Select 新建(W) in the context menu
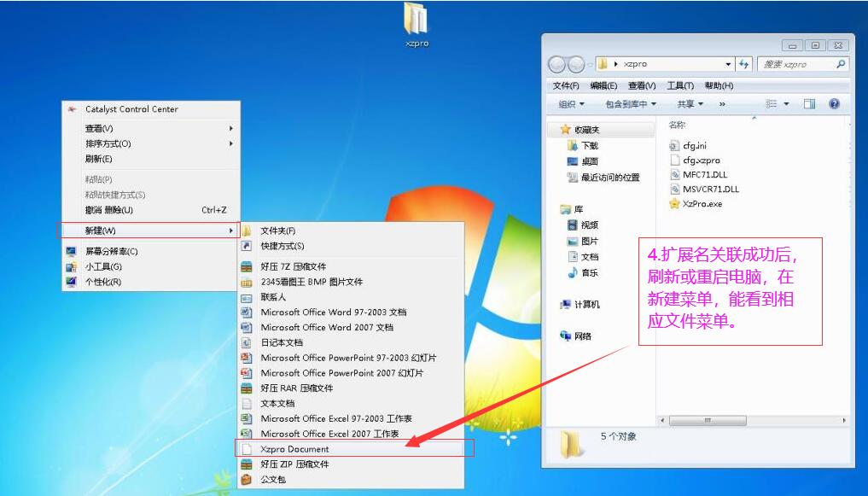 click(149, 230)
